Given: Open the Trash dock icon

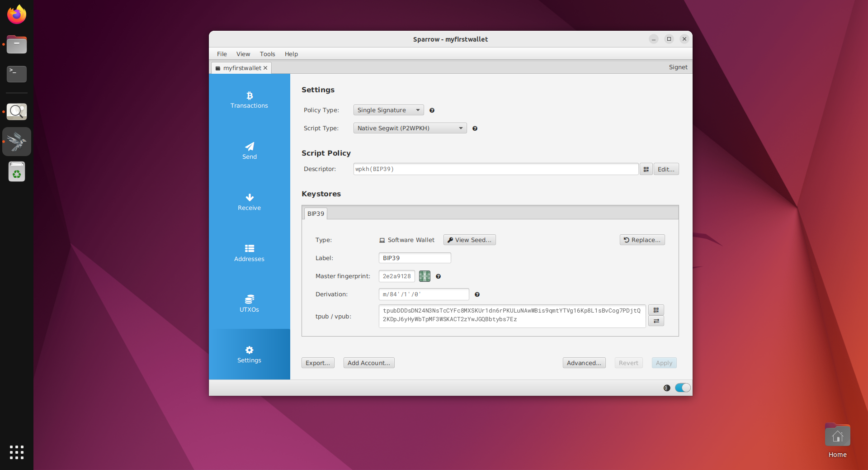Looking at the screenshot, I should point(17,172).
